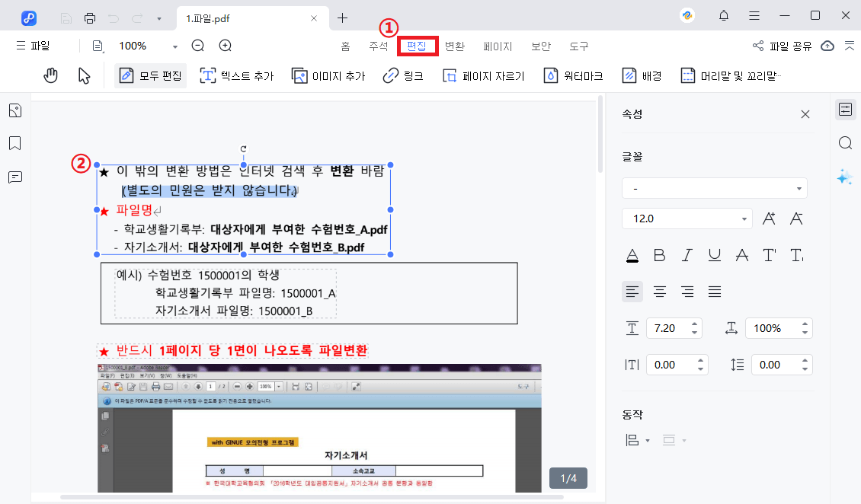The width and height of the screenshot is (861, 504).
Task: Click the Redo arrow icon
Action: point(136,18)
